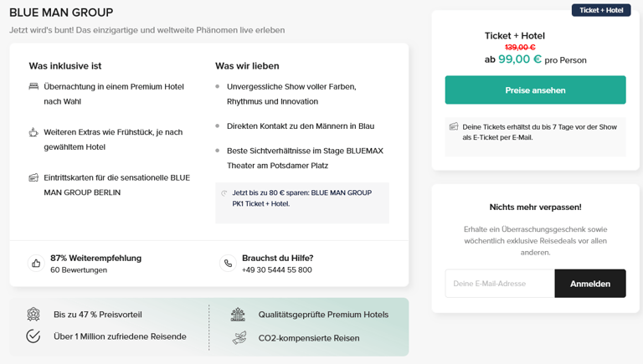Image resolution: width=643 pixels, height=364 pixels.
Task: Open the 60 Bewertungen reviews link
Action: 79,269
